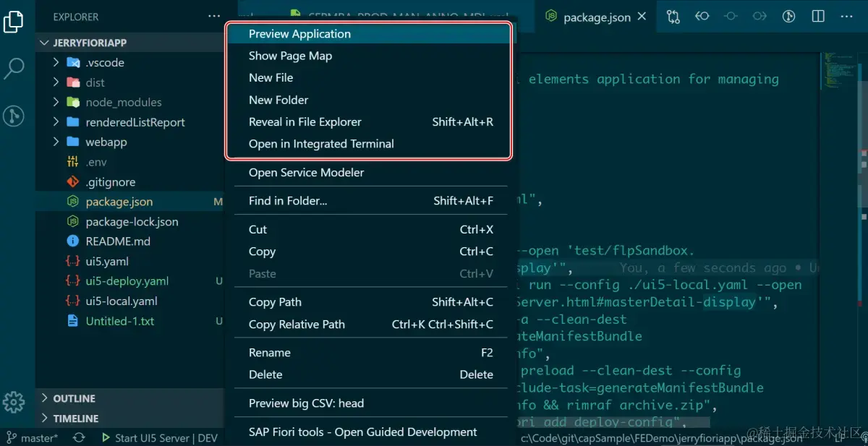Expand the webapp folder
The height and width of the screenshot is (446, 868).
pos(130,142)
